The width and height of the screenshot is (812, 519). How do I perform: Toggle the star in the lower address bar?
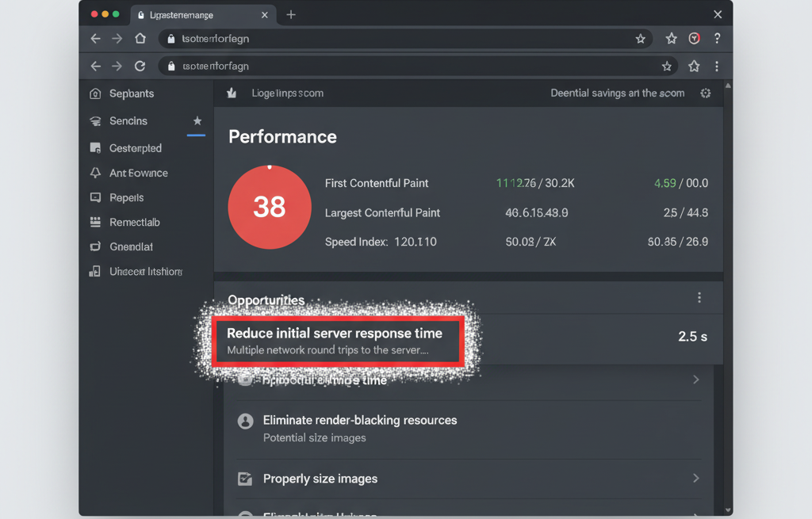click(667, 66)
